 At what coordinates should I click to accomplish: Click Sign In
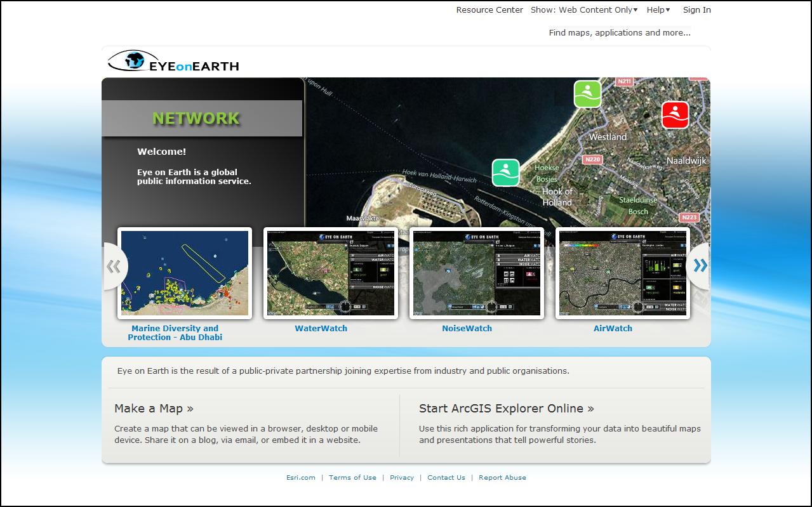tap(696, 10)
